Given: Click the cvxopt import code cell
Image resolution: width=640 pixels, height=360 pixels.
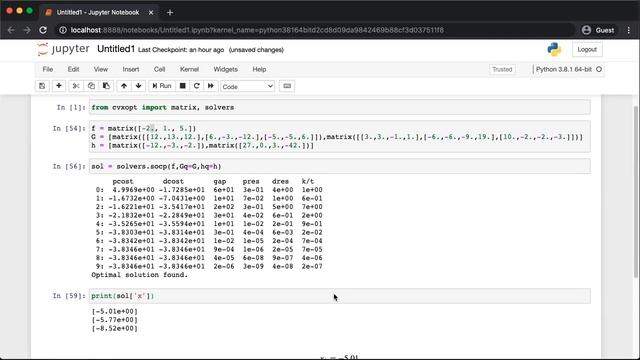Looking at the screenshot, I should pyautogui.click(x=340, y=107).
